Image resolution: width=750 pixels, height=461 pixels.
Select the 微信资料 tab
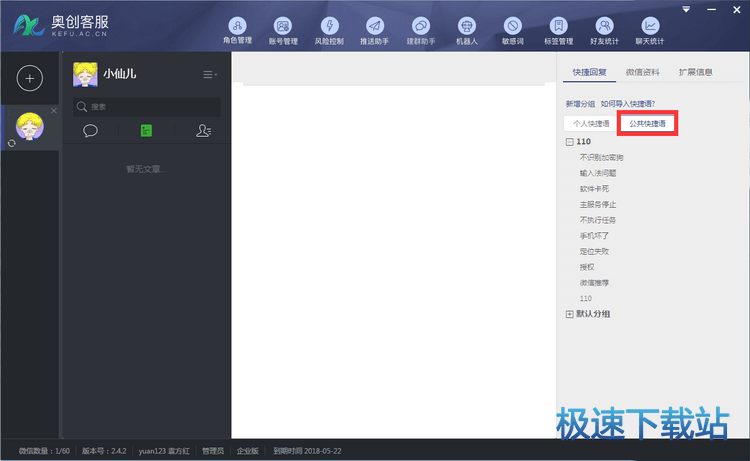(x=642, y=72)
